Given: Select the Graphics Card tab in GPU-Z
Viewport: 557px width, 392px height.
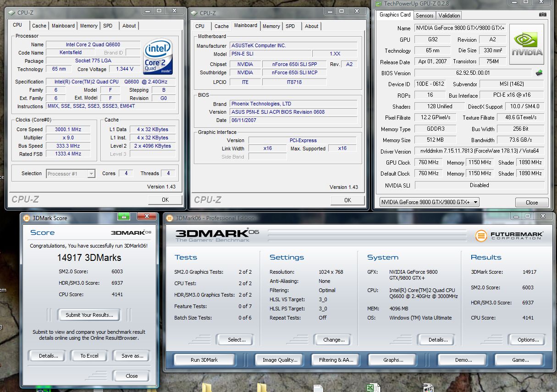Looking at the screenshot, I should pos(395,15).
